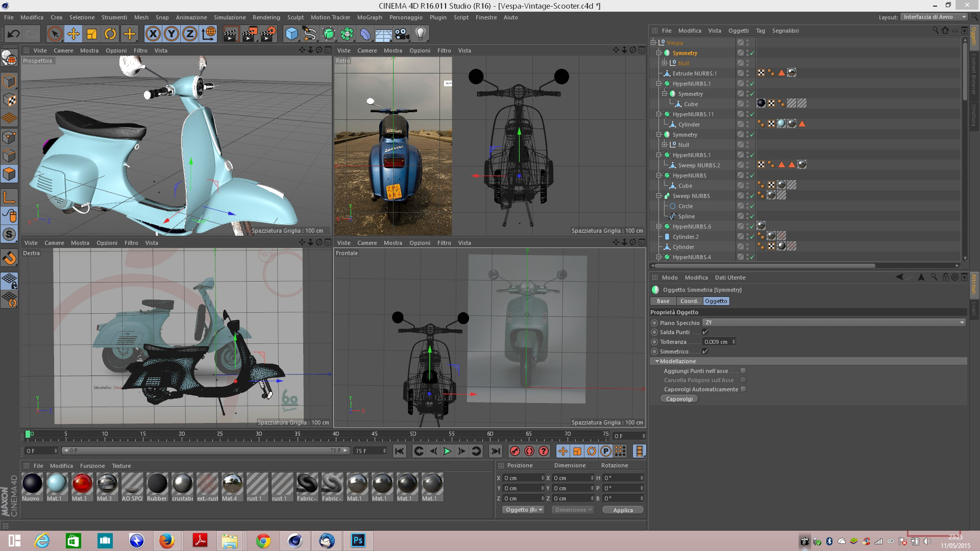
Task: Click the Render View clapperboard icon
Action: pos(231,34)
